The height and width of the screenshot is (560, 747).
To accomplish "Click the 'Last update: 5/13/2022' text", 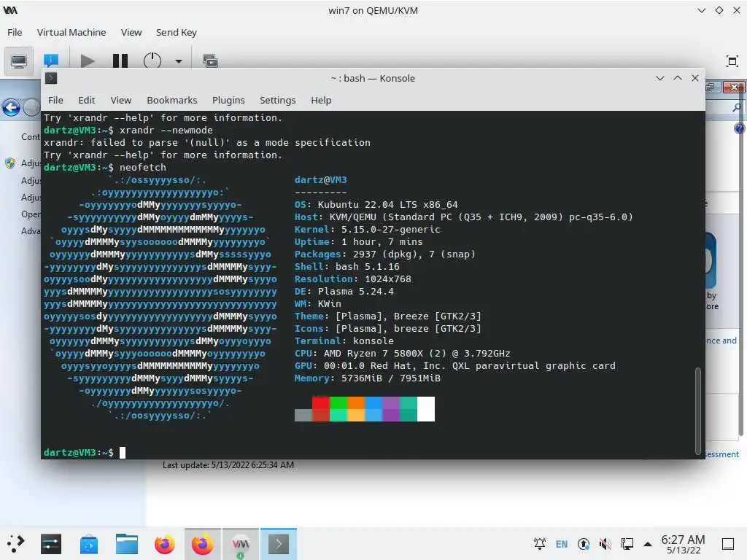I will pyautogui.click(x=228, y=464).
